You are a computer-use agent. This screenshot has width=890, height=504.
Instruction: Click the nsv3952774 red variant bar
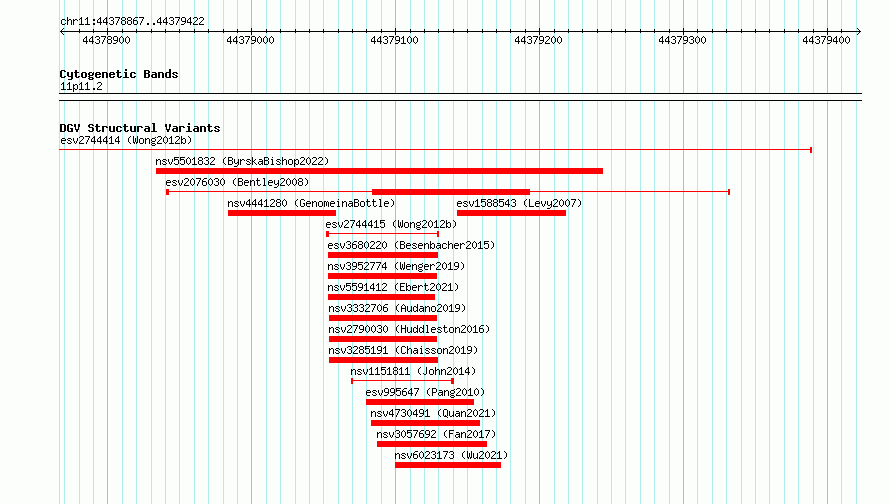point(383,276)
